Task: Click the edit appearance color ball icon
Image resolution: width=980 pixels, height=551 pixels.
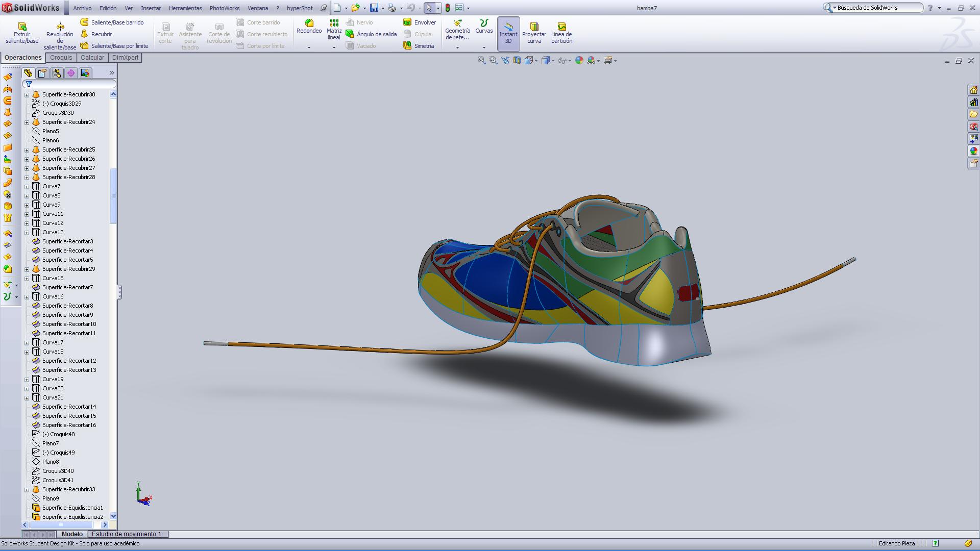Action: point(579,60)
